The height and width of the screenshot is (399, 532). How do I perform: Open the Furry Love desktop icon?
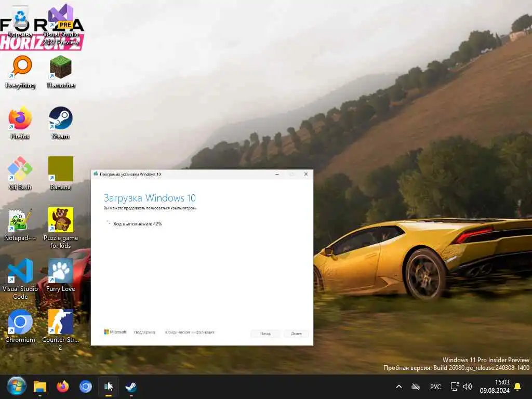point(61,275)
